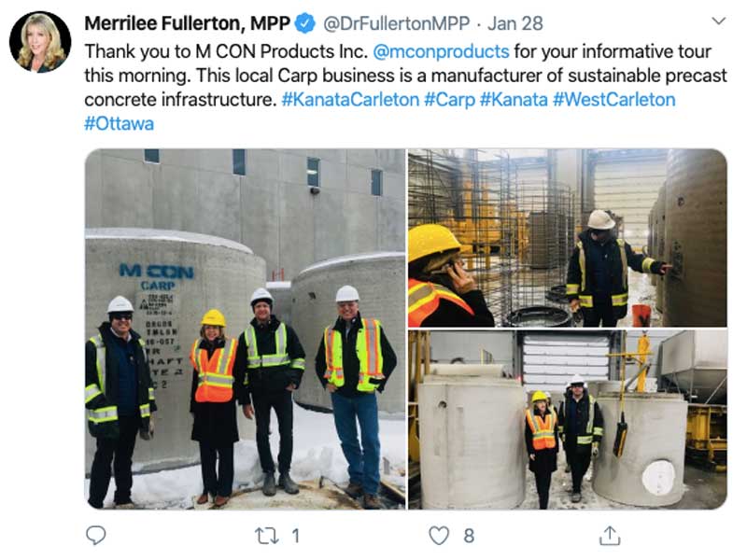Click the Merrilee Fullerton, MPP display name
747x560 pixels.
tap(188, 23)
